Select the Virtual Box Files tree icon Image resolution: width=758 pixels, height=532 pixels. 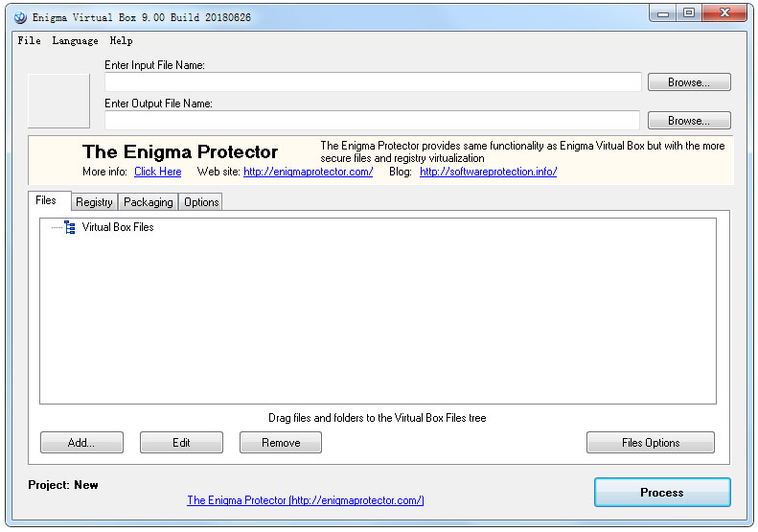[70, 227]
